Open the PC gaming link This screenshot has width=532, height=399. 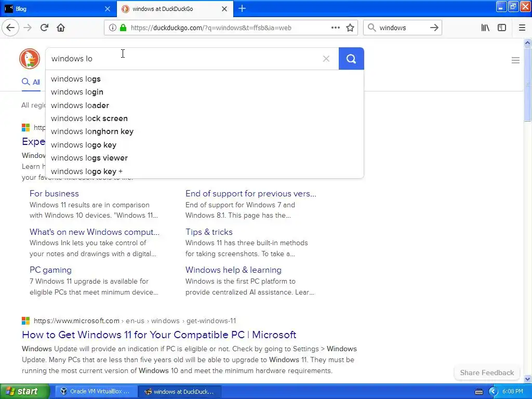click(x=50, y=270)
